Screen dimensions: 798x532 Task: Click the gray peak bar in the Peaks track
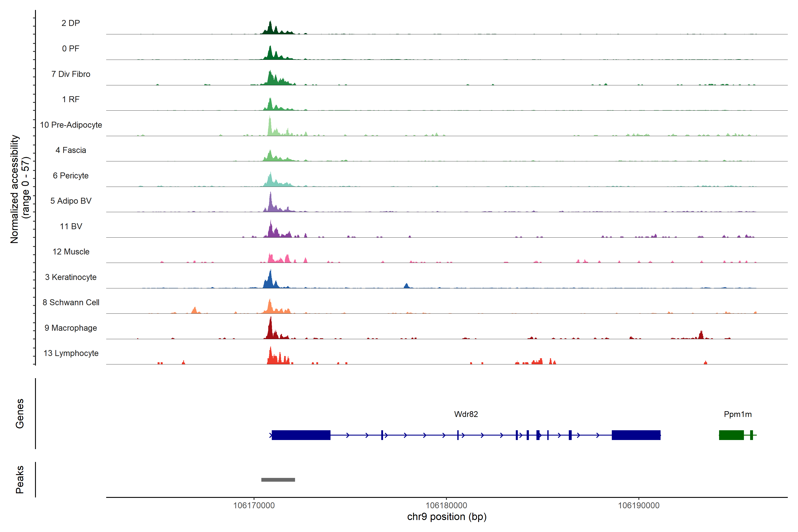[x=278, y=480]
